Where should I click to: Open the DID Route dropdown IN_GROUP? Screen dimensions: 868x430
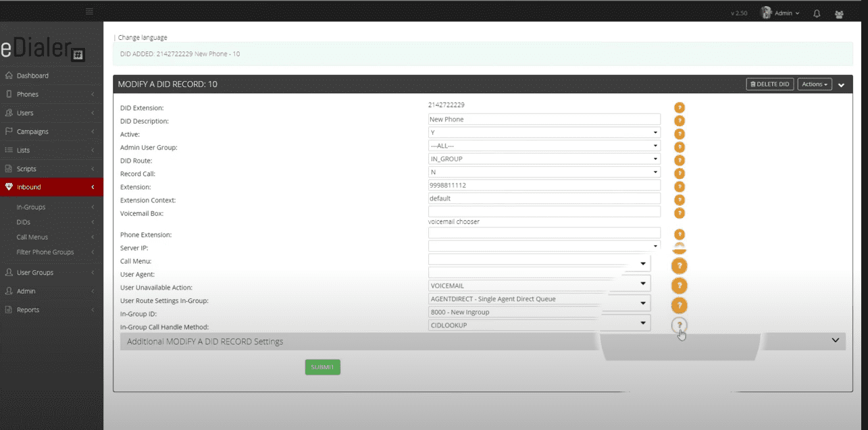[x=544, y=159]
